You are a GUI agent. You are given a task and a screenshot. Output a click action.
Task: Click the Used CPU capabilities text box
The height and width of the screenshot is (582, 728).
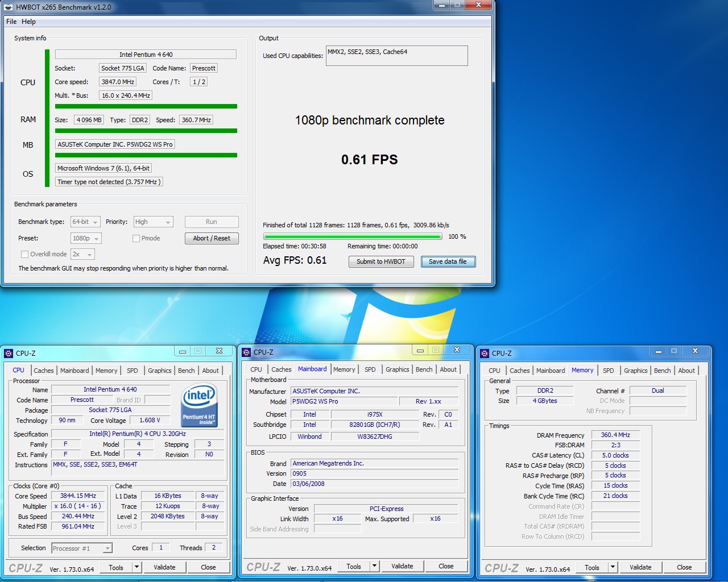397,56
